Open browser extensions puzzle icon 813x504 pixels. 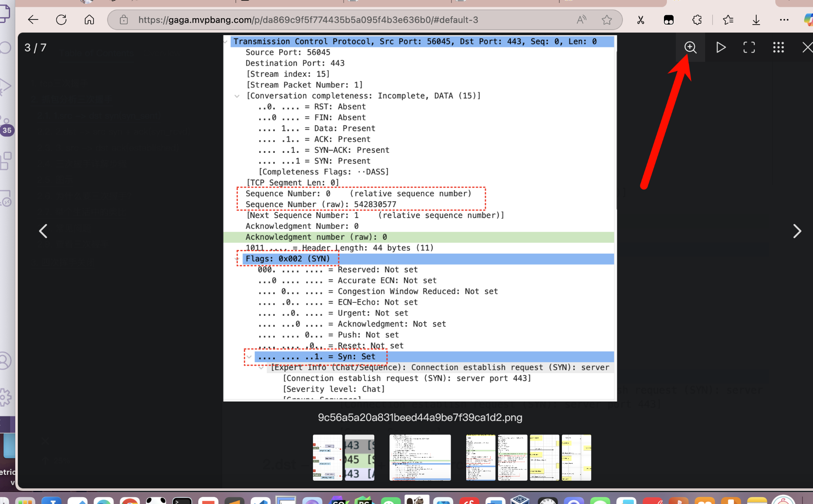[x=697, y=20]
